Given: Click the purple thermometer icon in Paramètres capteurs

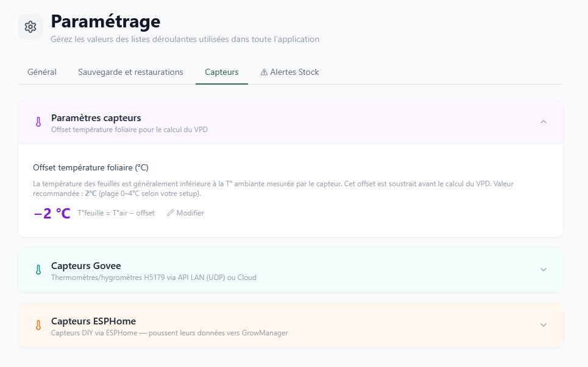Looking at the screenshot, I should pyautogui.click(x=38, y=122).
